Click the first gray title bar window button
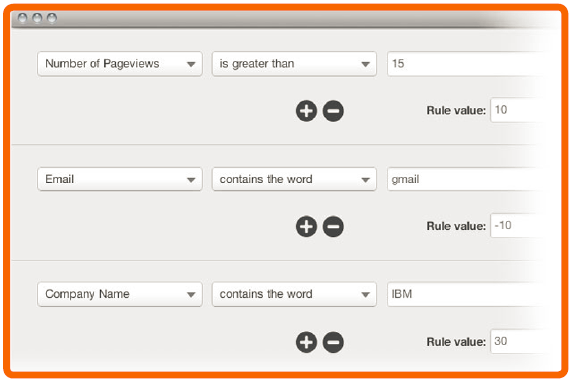This screenshot has height=382, width=570. (x=23, y=18)
